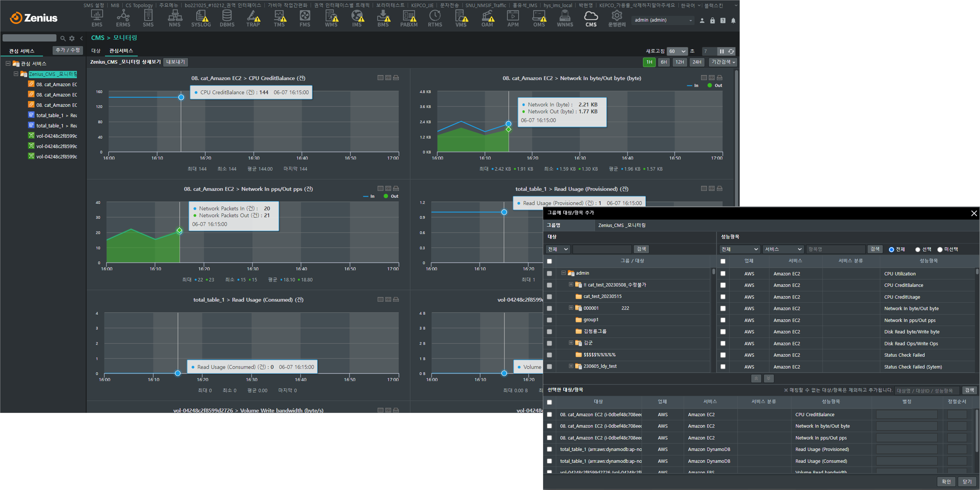The image size is (980, 490).
Task: Click 확인 to confirm the dialog
Action: [946, 482]
